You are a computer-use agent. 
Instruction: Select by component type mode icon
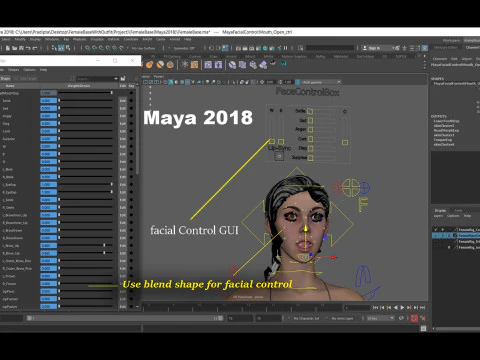[68, 48]
